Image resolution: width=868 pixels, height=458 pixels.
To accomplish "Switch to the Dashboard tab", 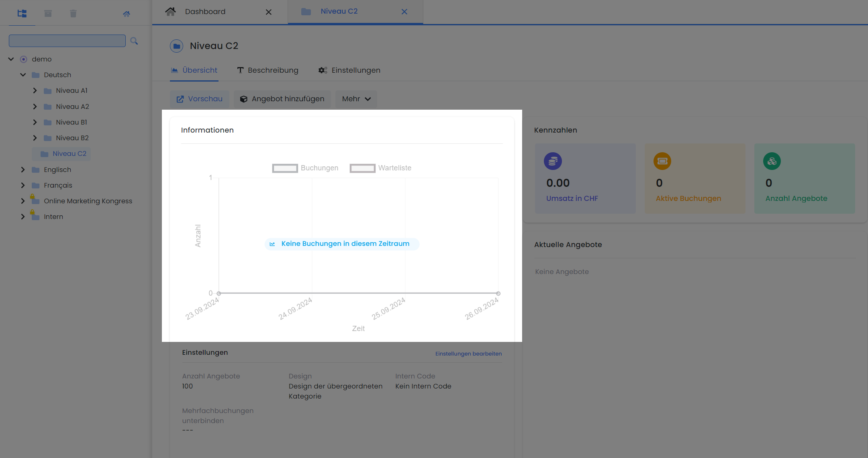I will [205, 12].
